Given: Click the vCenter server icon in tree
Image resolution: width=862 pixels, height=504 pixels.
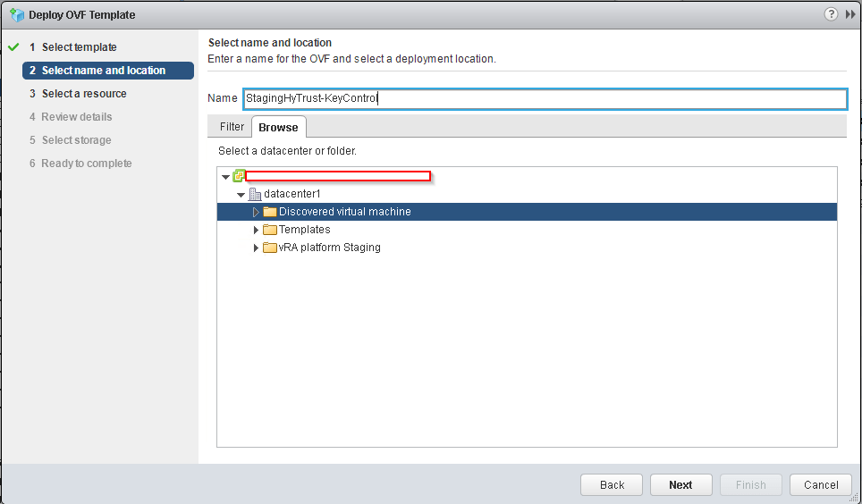Looking at the screenshot, I should pos(239,176).
